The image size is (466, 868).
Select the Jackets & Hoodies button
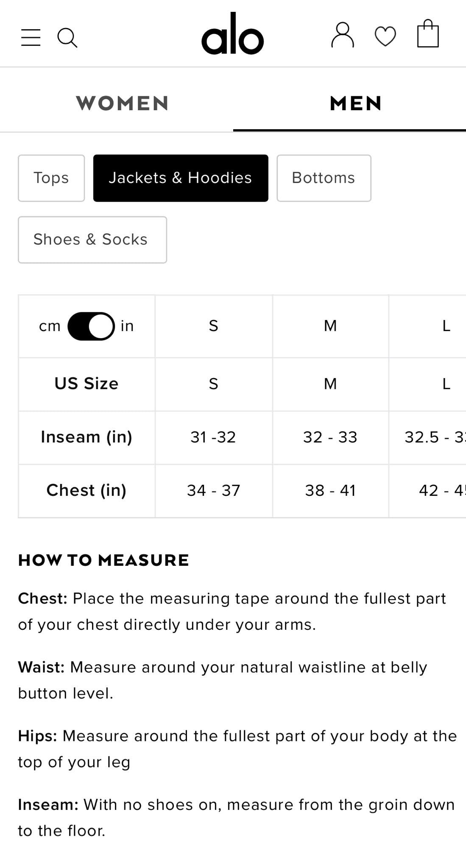coord(181,178)
